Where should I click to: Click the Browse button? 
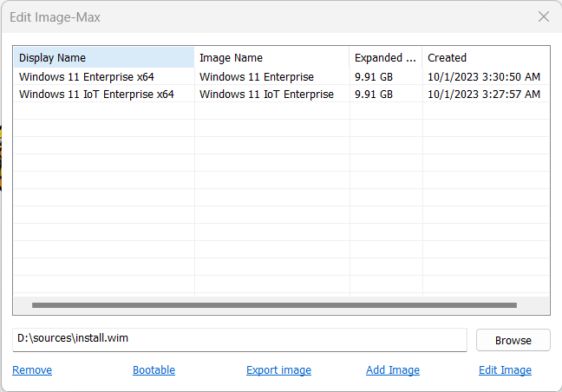tap(513, 340)
